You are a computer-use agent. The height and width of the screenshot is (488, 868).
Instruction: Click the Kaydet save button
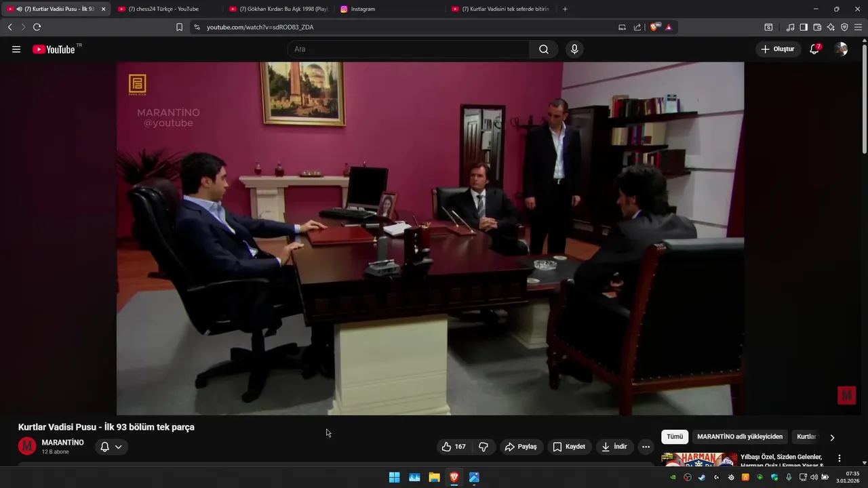[x=569, y=447]
